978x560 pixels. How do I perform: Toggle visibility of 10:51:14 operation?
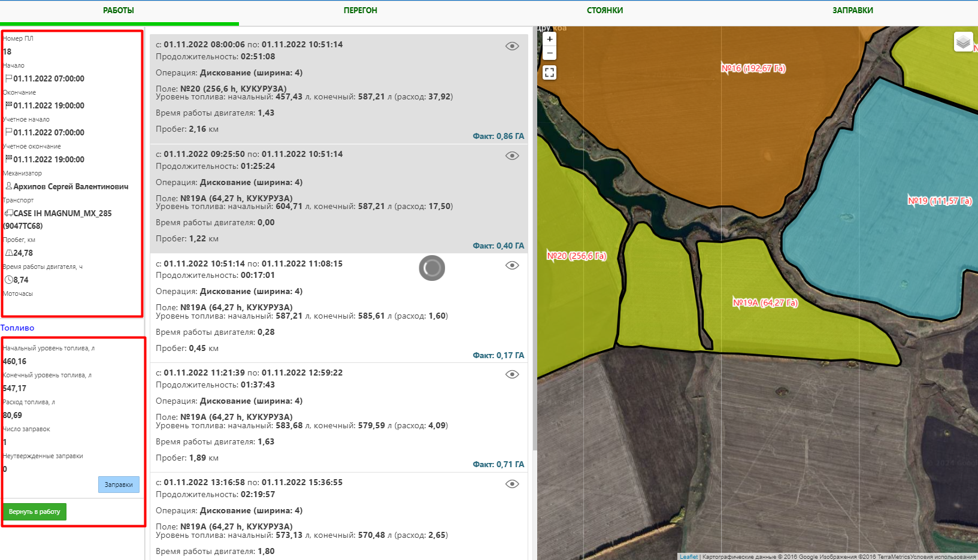tap(511, 265)
